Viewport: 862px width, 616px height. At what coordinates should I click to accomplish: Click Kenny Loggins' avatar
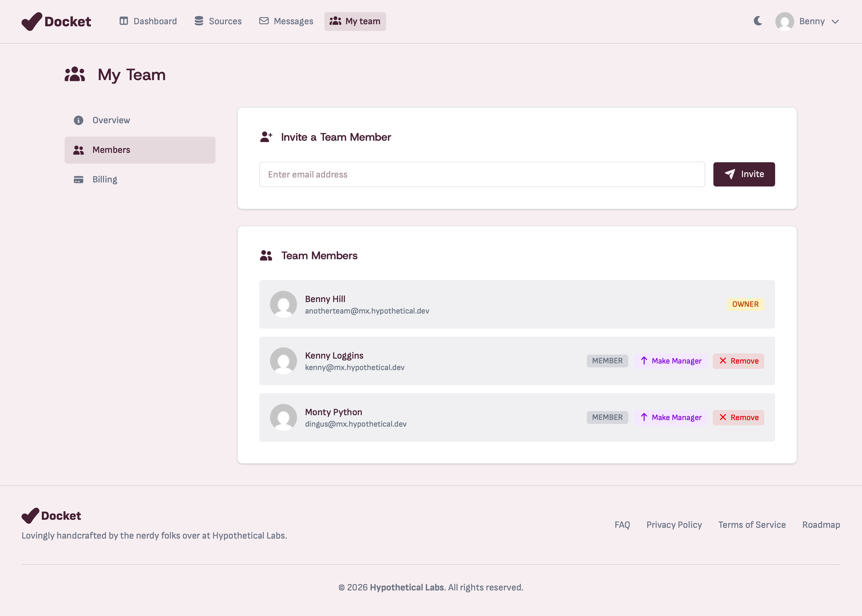283,361
